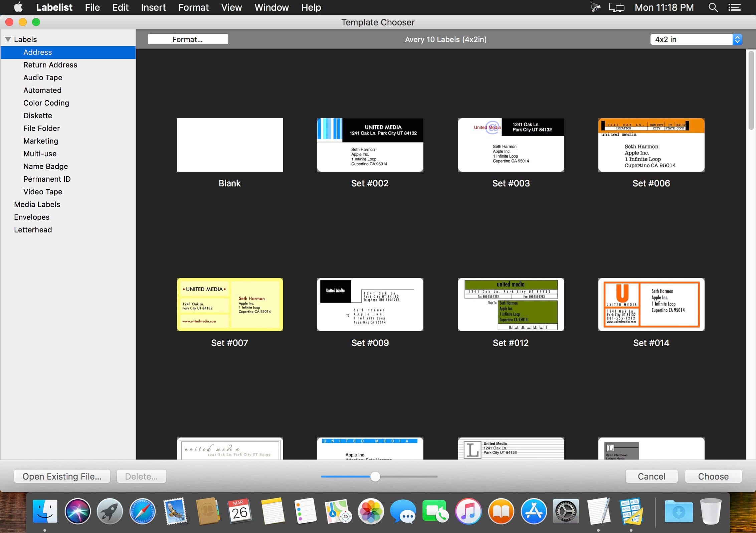The width and height of the screenshot is (756, 533).
Task: Open Notification Center list icon
Action: (735, 7)
